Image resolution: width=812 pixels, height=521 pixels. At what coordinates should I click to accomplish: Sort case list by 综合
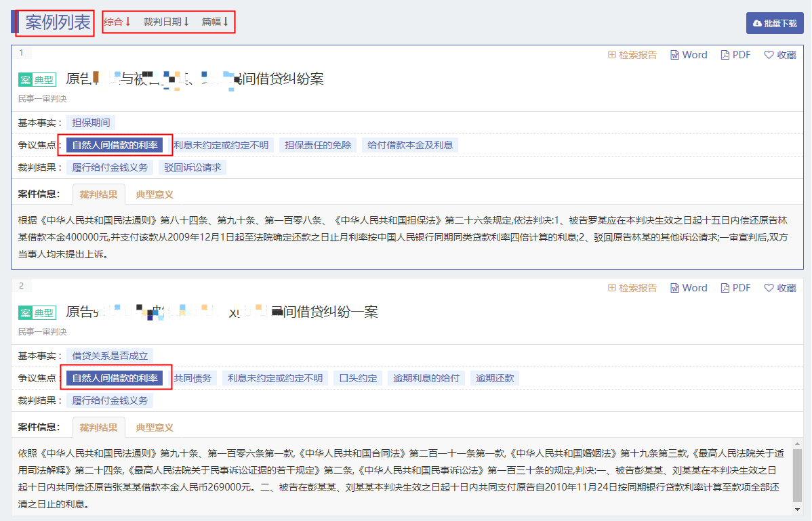[x=117, y=22]
